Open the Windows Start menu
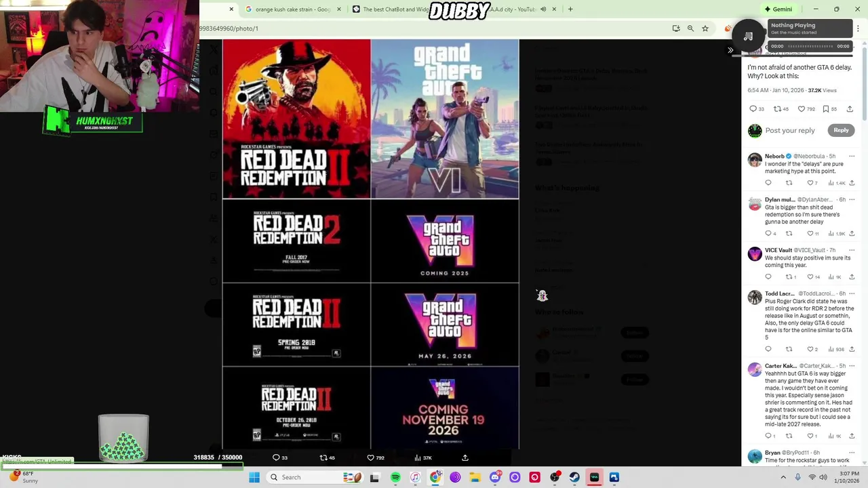 click(254, 477)
